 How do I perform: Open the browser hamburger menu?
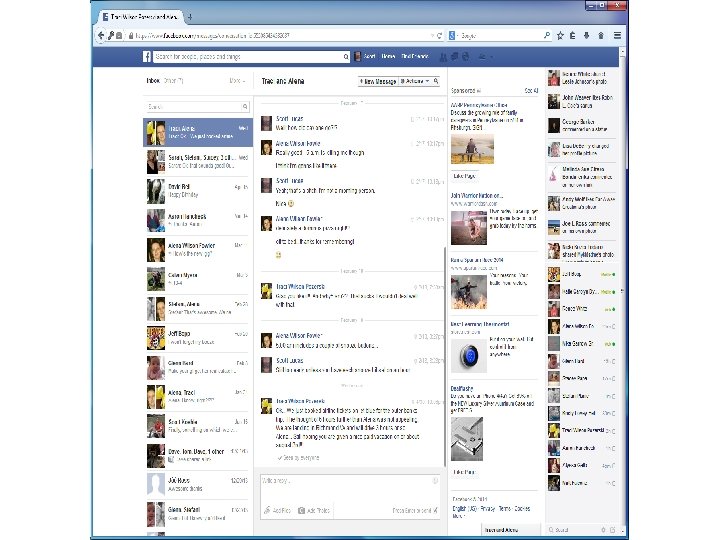click(617, 35)
